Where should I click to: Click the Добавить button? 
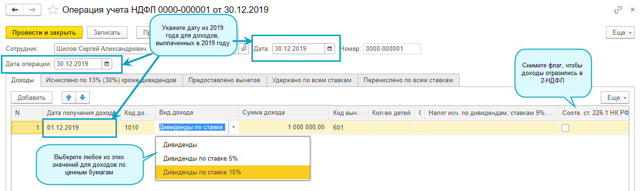click(x=31, y=97)
